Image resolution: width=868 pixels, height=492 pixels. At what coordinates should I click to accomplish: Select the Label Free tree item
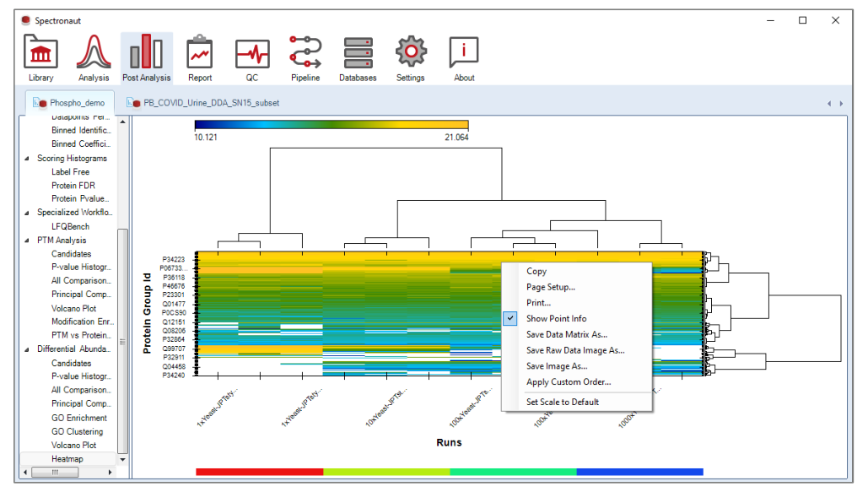click(x=70, y=172)
